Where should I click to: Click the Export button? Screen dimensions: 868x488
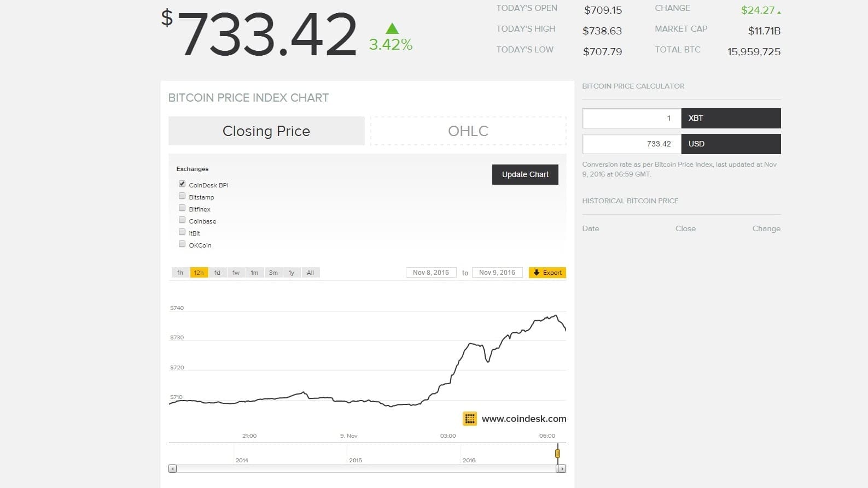(x=547, y=273)
